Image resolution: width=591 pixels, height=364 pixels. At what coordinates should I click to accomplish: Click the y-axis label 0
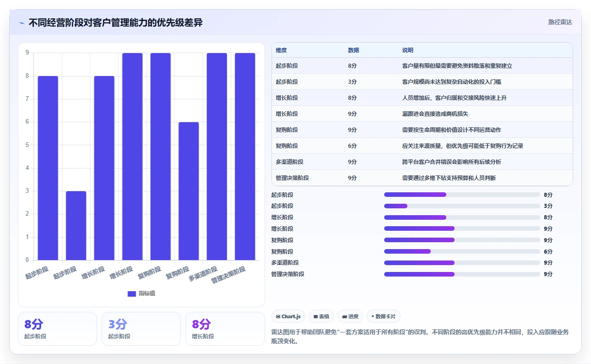click(x=27, y=260)
